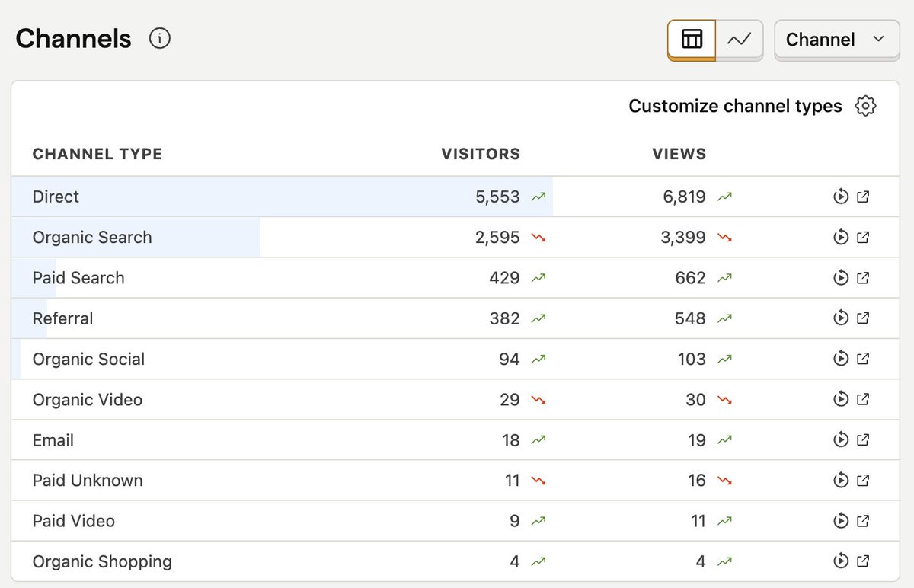Click the 5,553 visitors value

pos(497,197)
